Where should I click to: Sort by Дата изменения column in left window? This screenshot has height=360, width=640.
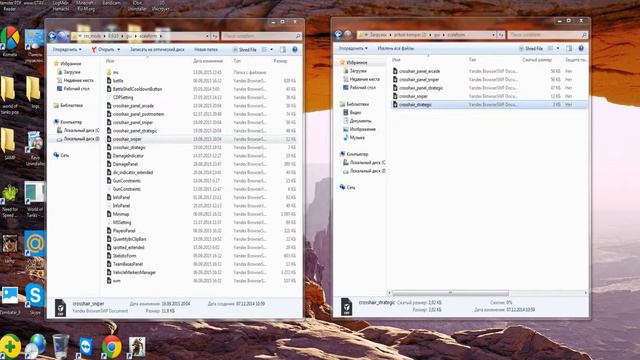tap(208, 61)
